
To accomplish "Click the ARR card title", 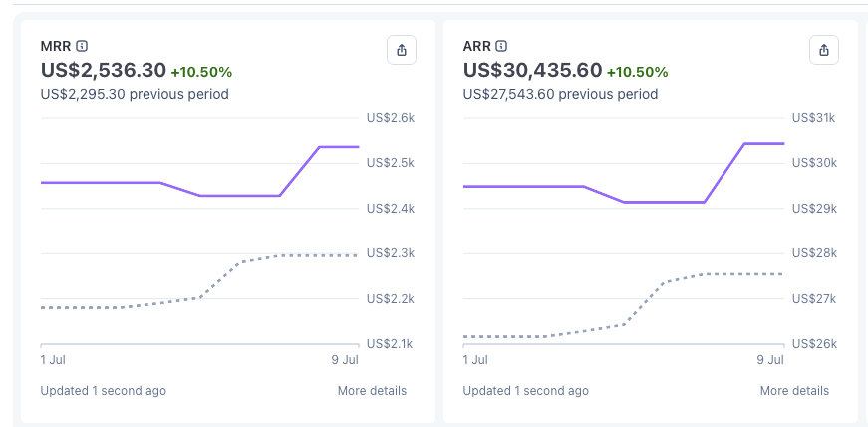I will 477,46.
